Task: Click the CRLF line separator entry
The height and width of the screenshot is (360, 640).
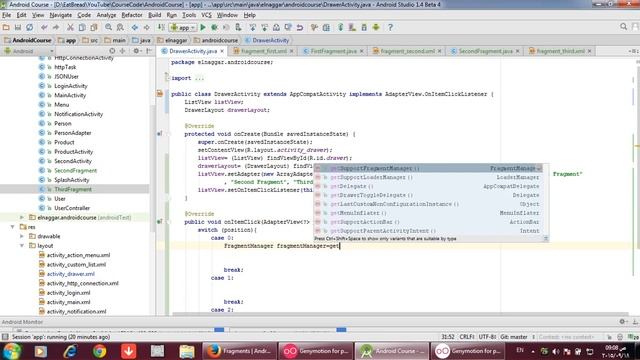Action: click(x=467, y=337)
